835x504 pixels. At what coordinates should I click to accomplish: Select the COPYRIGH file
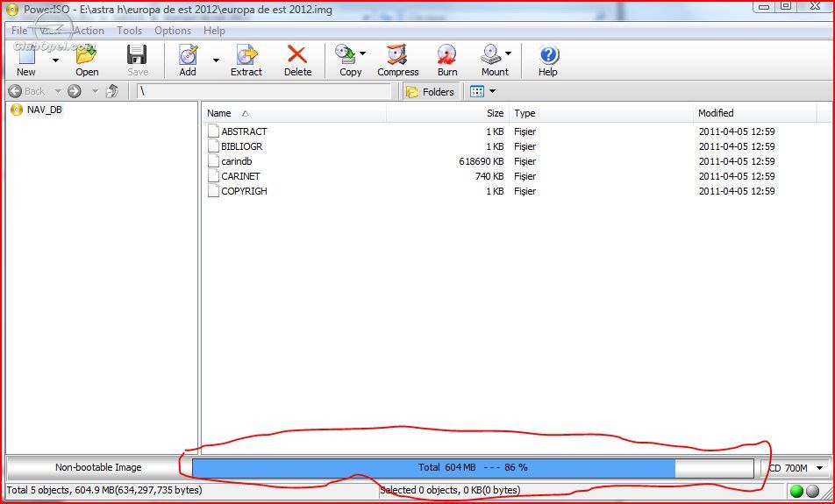pyautogui.click(x=244, y=190)
